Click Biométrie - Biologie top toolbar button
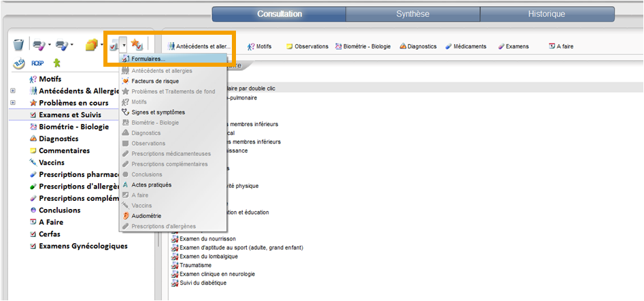 click(x=363, y=46)
